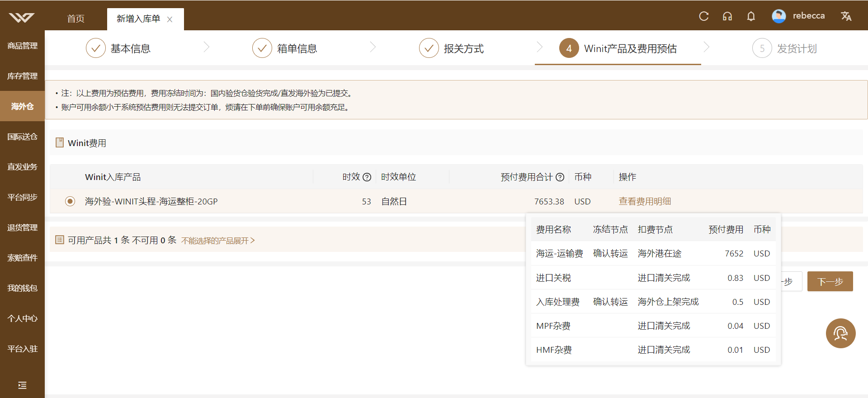Click the checkmark icon of 基本信息 step
This screenshot has width=868, height=398.
click(x=96, y=48)
